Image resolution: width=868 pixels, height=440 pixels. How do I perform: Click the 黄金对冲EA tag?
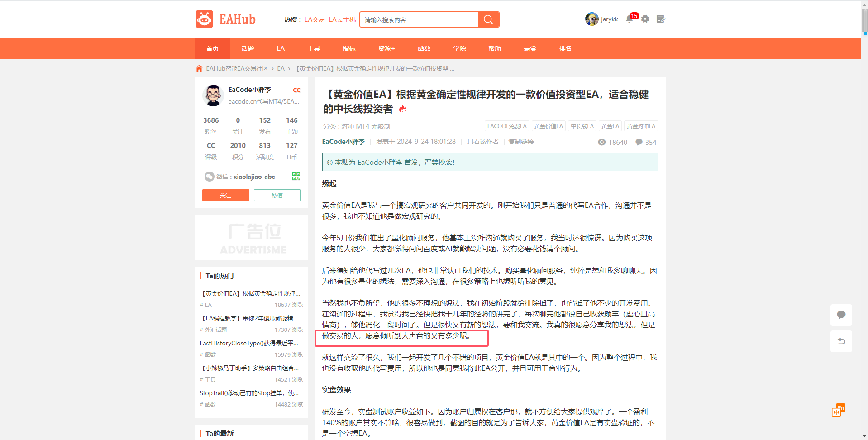point(641,126)
